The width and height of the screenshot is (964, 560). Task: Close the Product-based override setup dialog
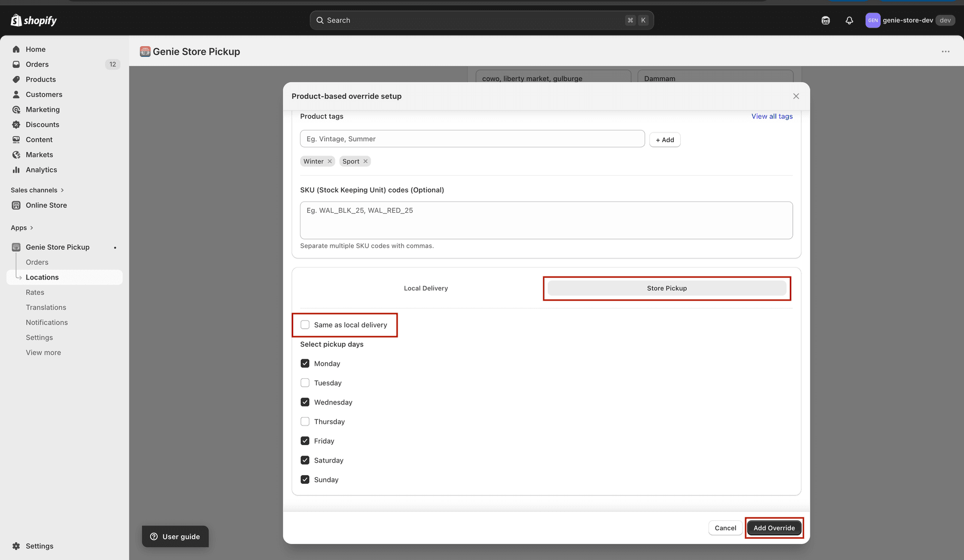point(796,96)
